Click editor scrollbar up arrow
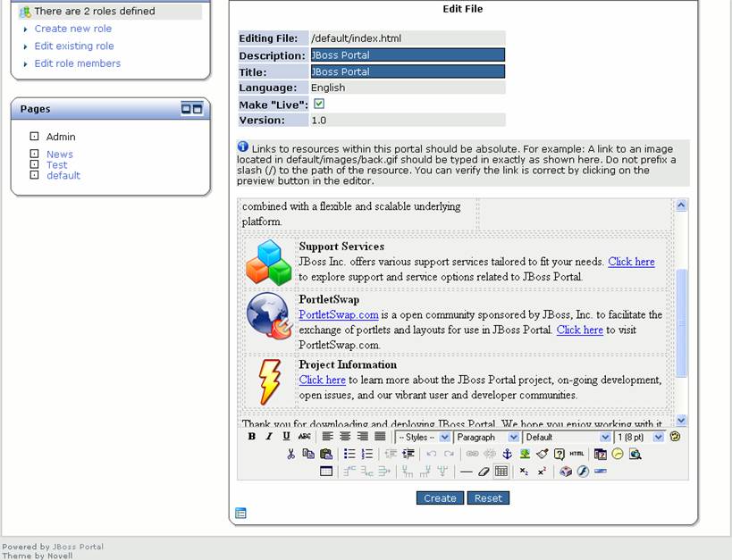732x560 pixels. tap(681, 205)
